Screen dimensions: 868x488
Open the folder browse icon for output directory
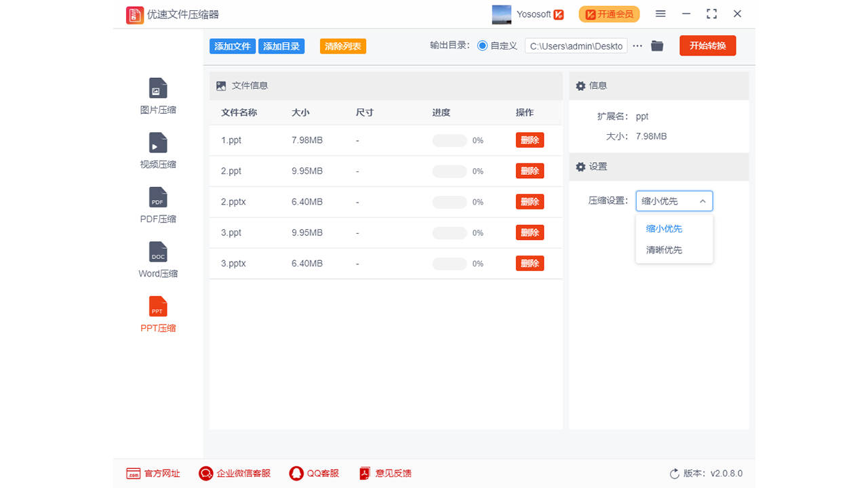coord(656,45)
